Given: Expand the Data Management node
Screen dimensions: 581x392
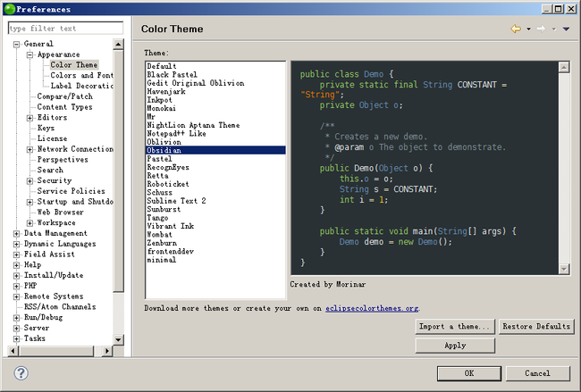Looking at the screenshot, I should pyautogui.click(x=16, y=234).
